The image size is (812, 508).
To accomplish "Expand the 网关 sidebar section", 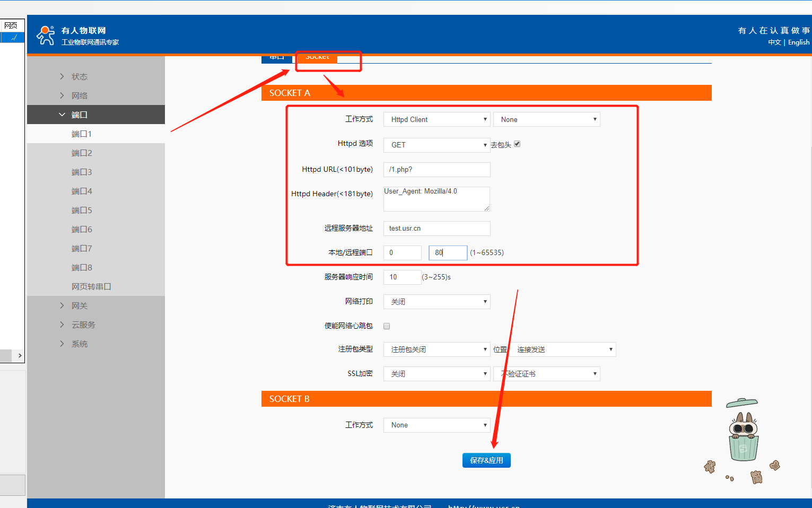I will click(96, 305).
